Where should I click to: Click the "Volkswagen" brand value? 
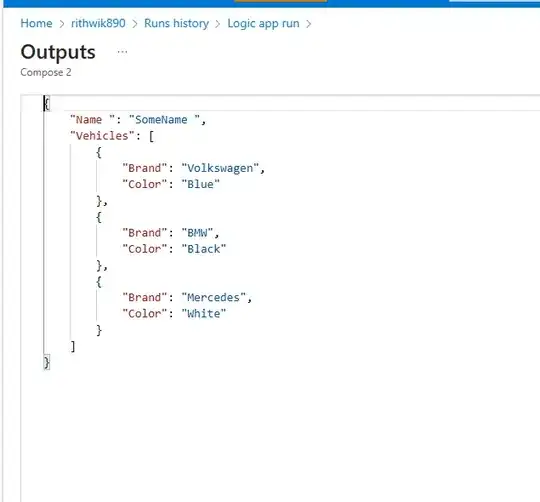(220, 168)
